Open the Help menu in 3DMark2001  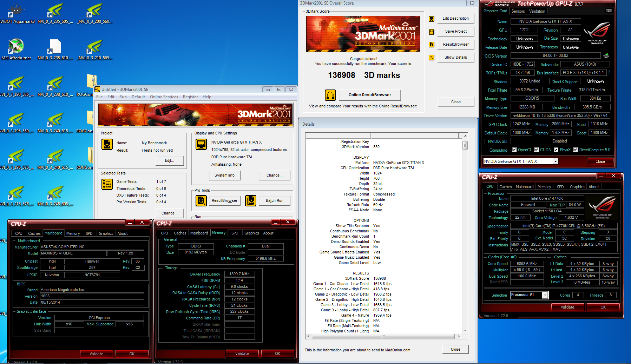pyautogui.click(x=207, y=97)
